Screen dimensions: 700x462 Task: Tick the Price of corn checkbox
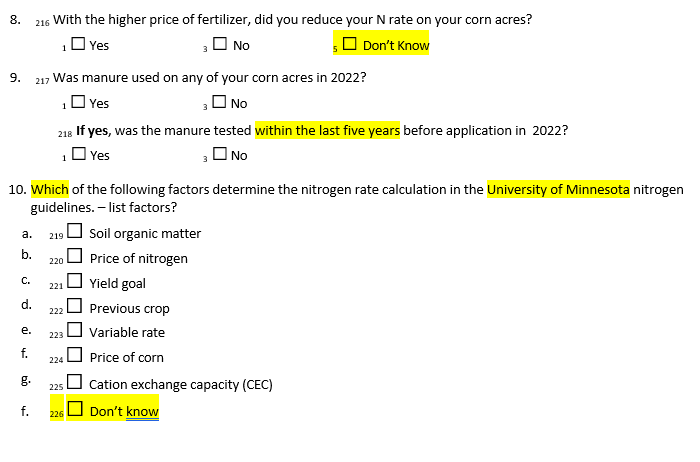(75, 358)
